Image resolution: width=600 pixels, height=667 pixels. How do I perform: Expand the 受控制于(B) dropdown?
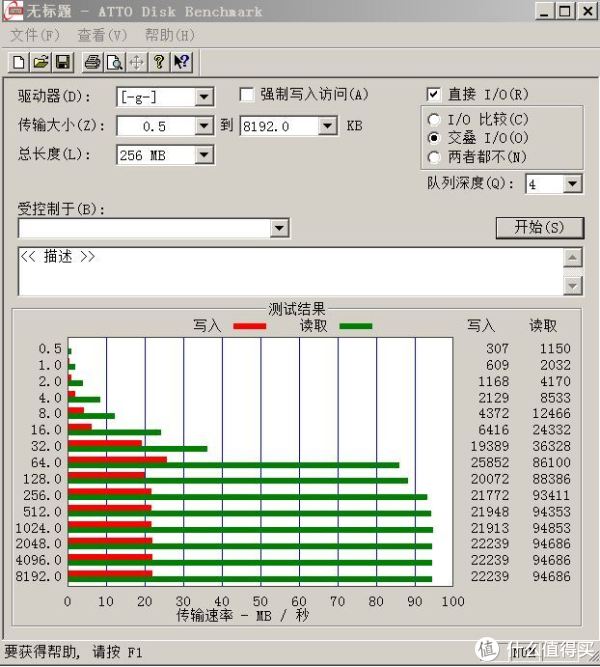[x=280, y=228]
